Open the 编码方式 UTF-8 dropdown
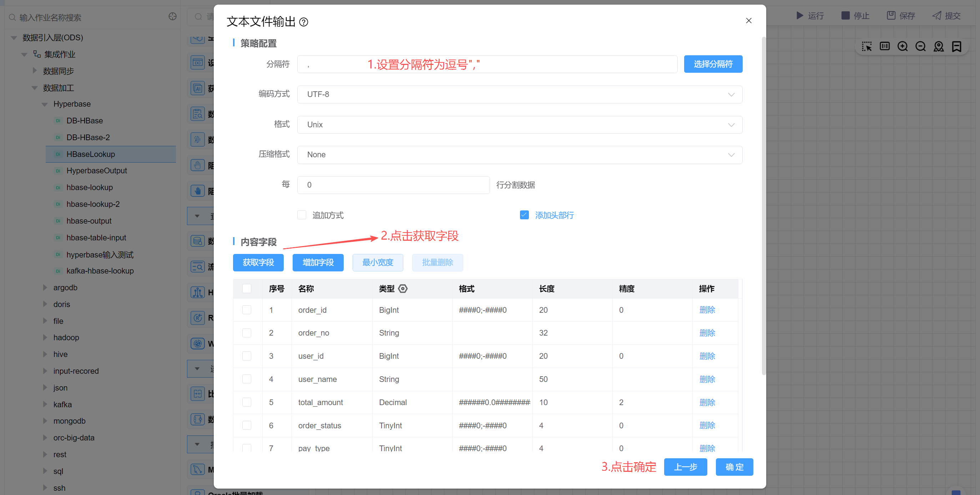 click(x=519, y=94)
